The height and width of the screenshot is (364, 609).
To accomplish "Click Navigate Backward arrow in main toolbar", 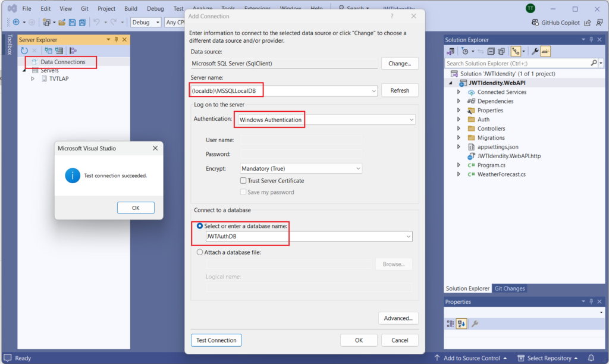I will click(16, 23).
